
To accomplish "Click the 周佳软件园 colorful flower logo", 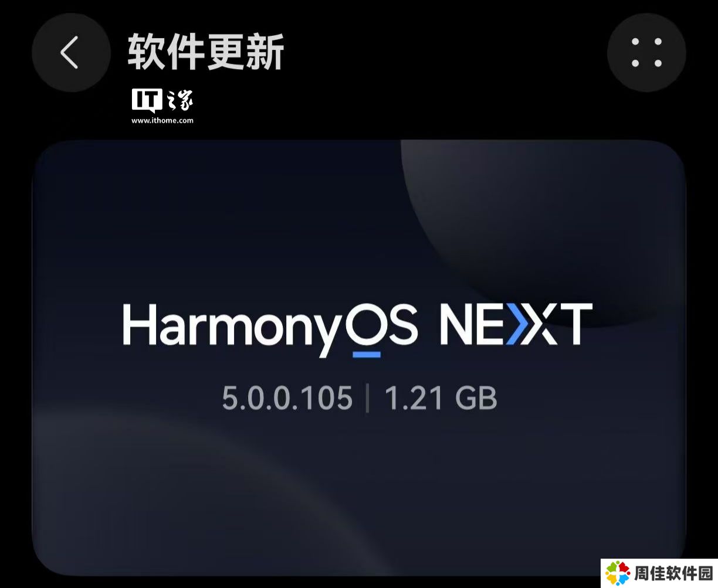I will pyautogui.click(x=617, y=573).
